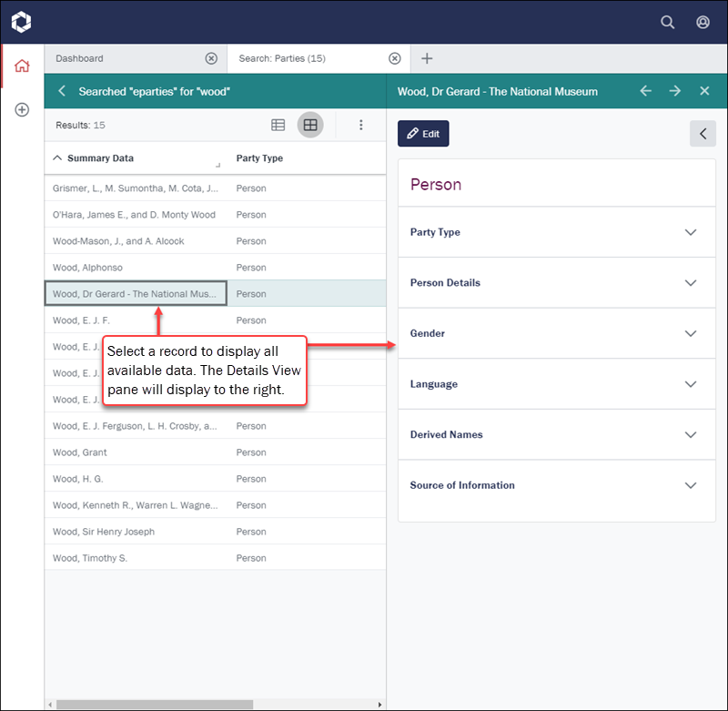Switch results to list view
The image size is (728, 711).
tap(278, 125)
